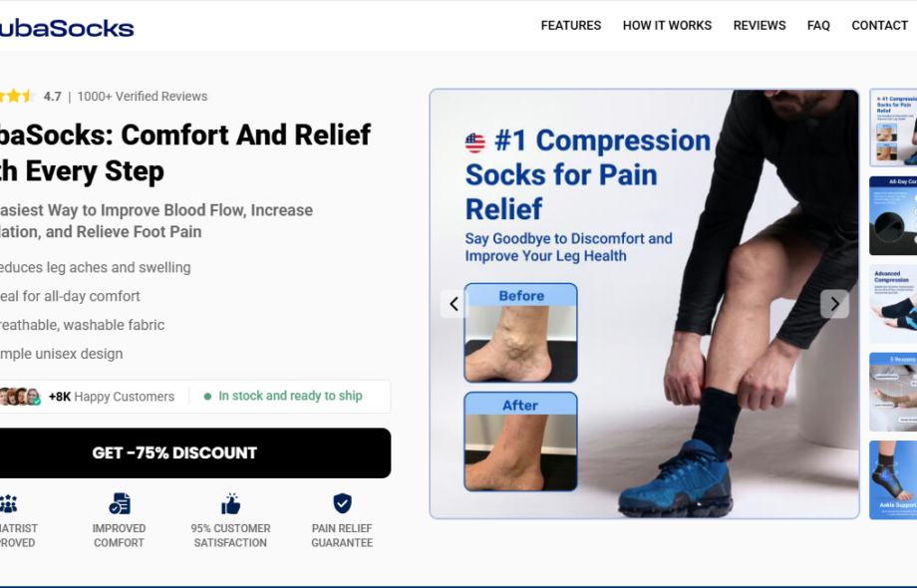Open the Contact nav link
This screenshot has height=588, width=917.
click(879, 26)
